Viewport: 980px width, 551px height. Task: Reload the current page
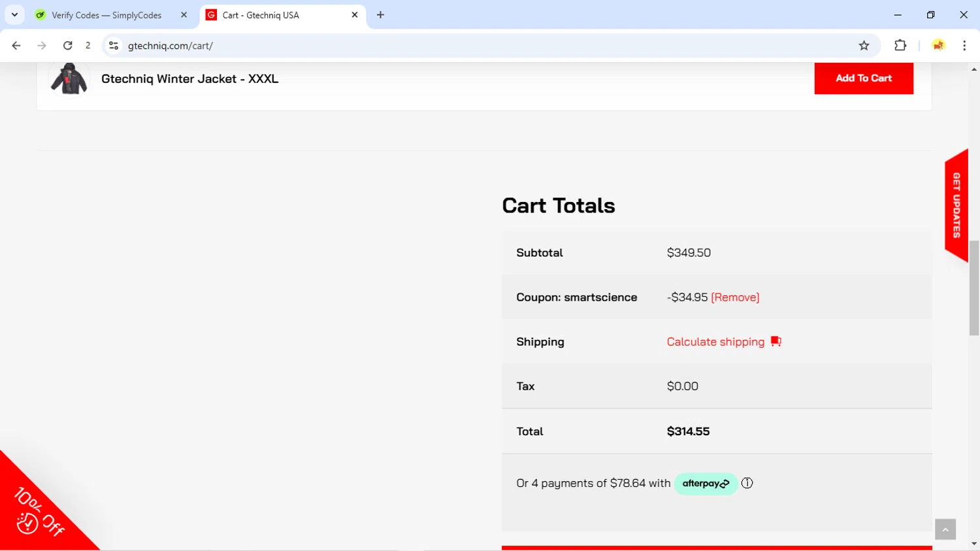[67, 46]
